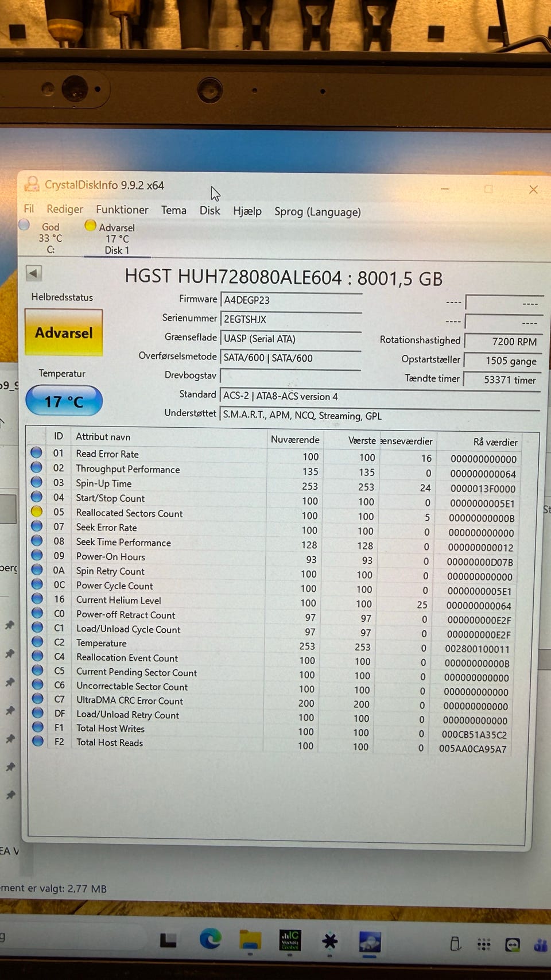Open the Tema menu
This screenshot has width=551, height=980.
pos(173,210)
